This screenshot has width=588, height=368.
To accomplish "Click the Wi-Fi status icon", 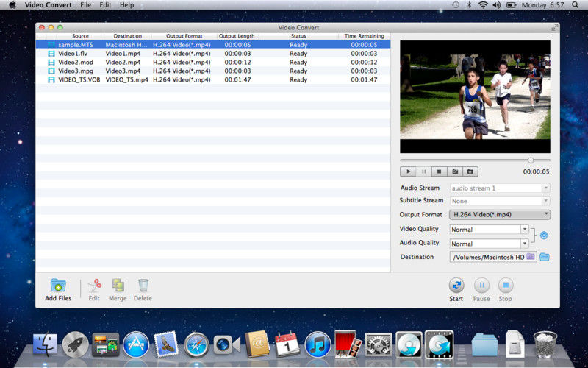I will [x=483, y=5].
